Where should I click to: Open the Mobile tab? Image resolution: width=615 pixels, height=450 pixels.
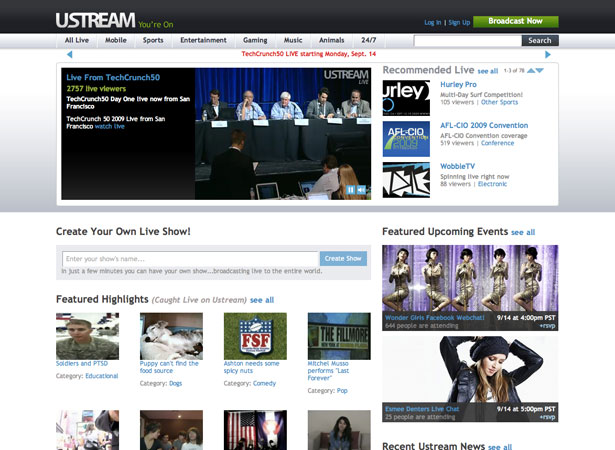[116, 40]
